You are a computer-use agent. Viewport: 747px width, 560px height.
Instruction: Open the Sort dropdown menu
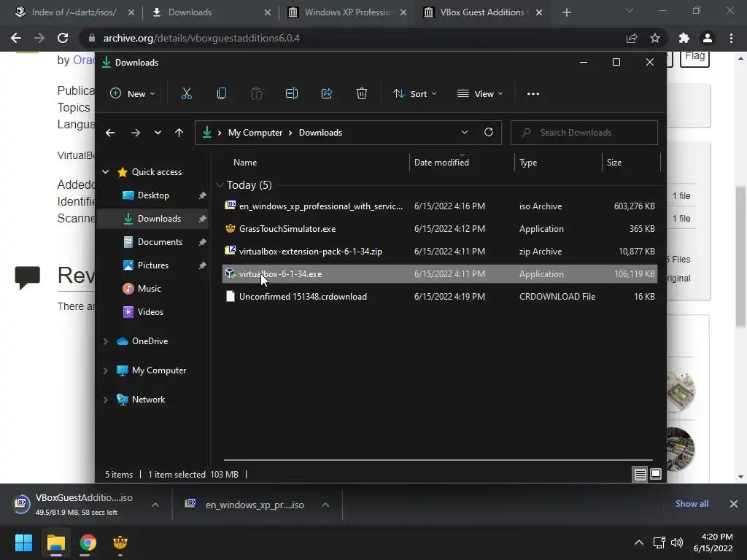[x=414, y=94]
